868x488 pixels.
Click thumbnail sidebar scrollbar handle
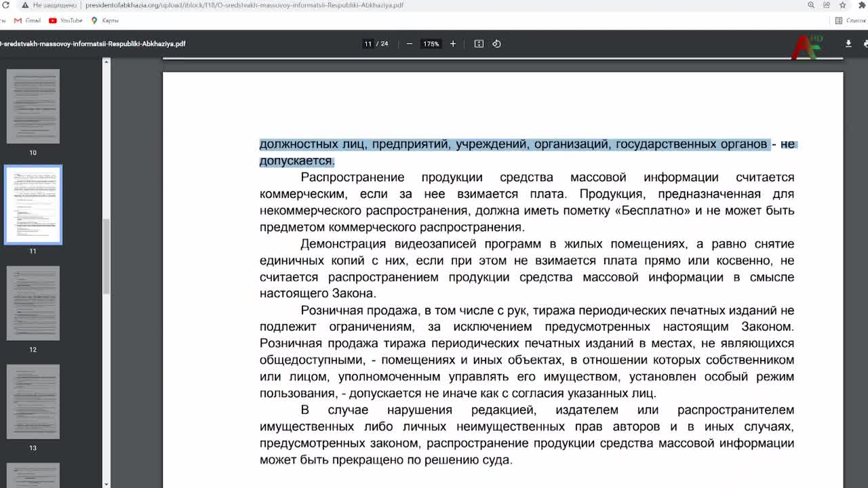[106, 256]
